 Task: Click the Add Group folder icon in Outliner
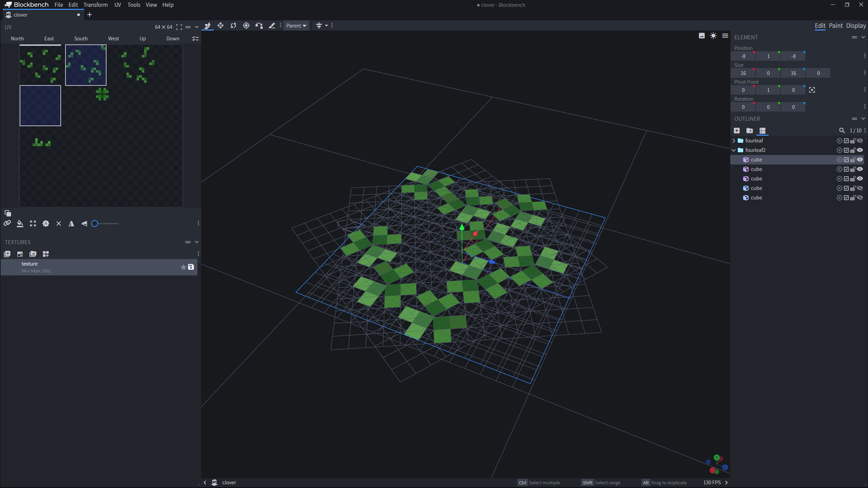pos(750,131)
